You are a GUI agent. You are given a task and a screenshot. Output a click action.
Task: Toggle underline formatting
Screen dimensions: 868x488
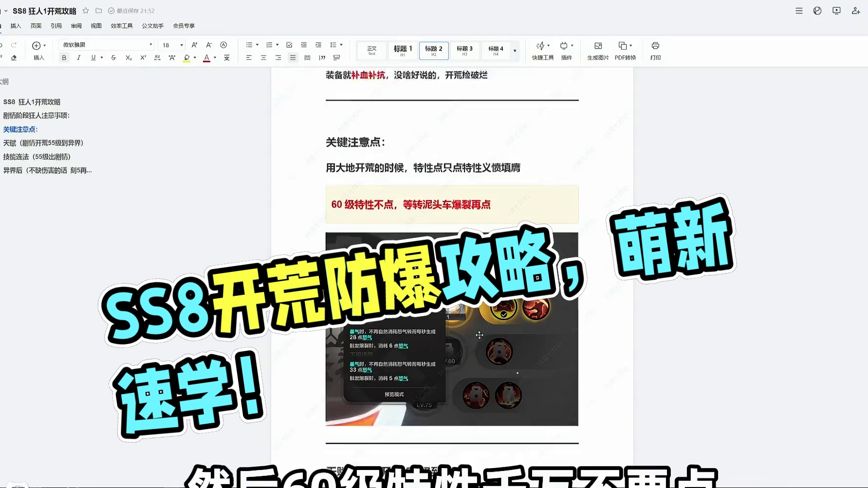(93, 57)
